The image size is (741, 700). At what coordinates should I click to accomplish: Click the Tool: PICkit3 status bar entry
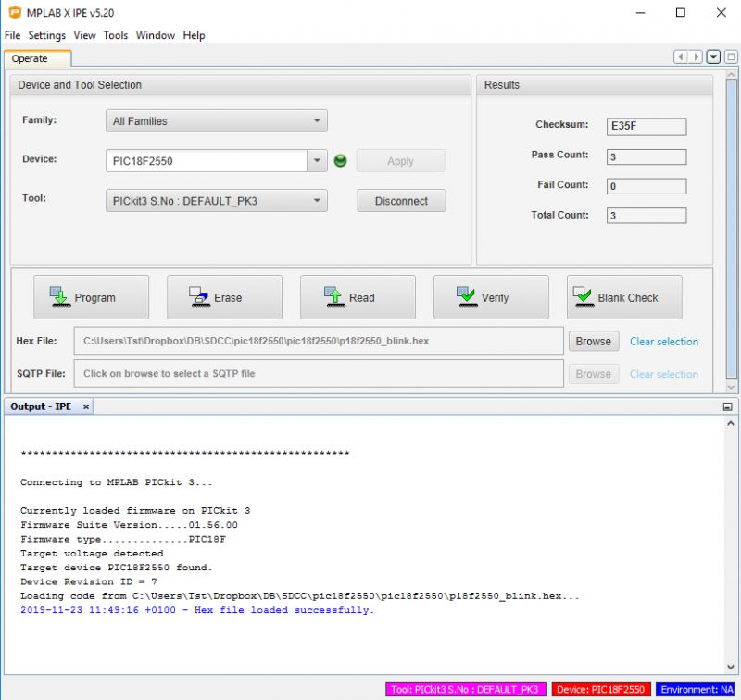466,690
